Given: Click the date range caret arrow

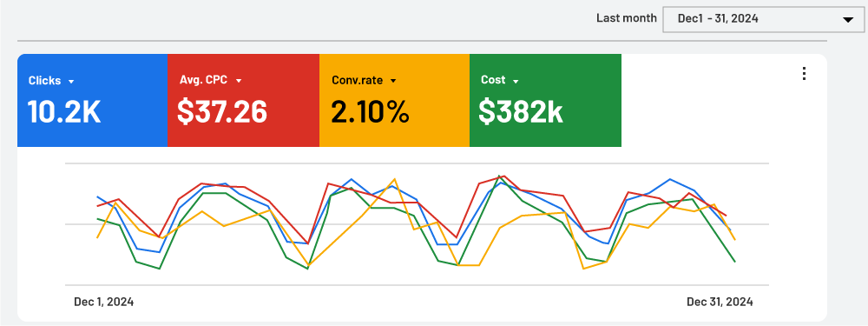Looking at the screenshot, I should coord(847,20).
